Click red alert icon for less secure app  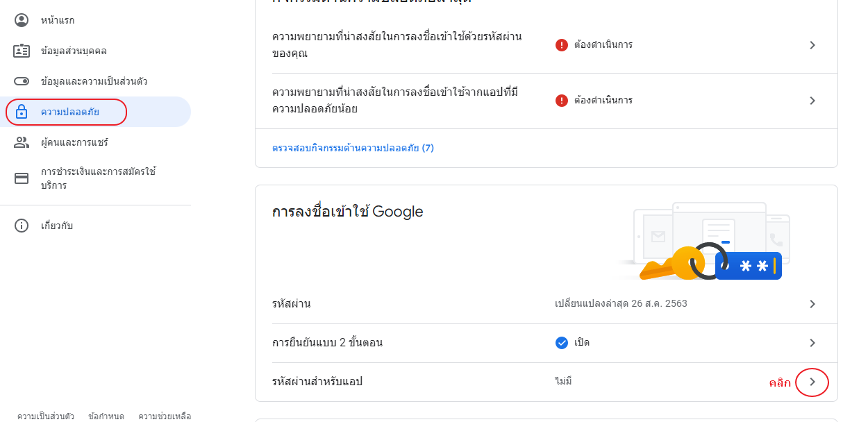tap(562, 101)
